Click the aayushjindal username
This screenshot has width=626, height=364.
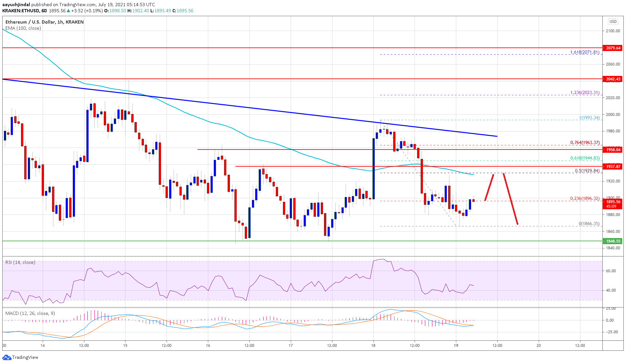click(x=16, y=5)
